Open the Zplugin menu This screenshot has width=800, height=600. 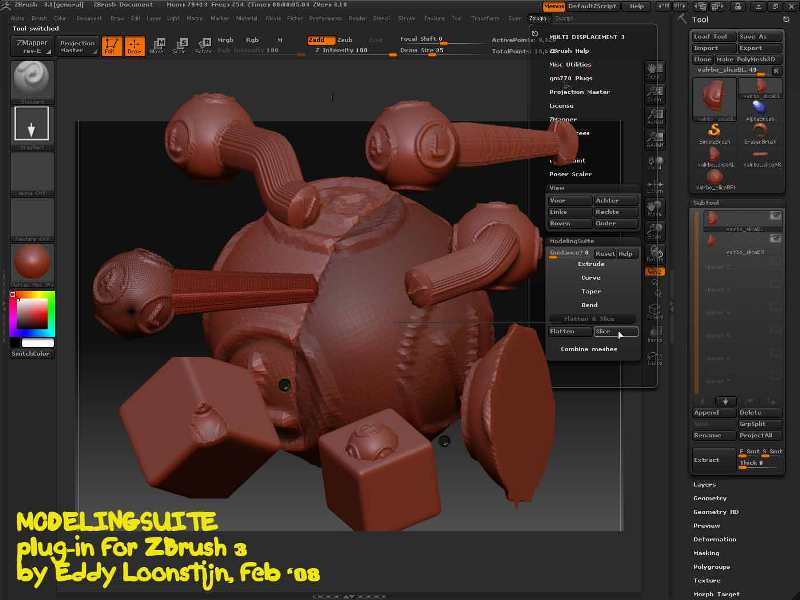(537, 18)
